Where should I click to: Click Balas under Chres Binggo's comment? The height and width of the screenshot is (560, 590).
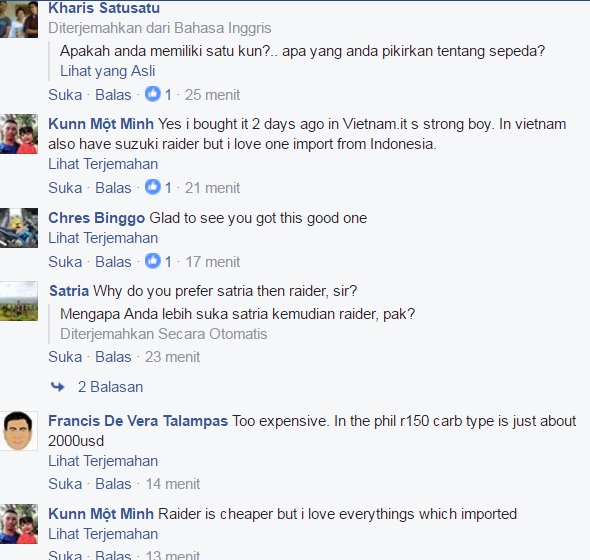pos(113,262)
